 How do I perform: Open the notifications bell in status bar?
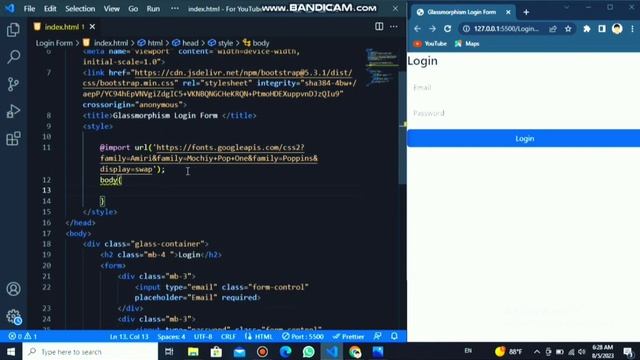coord(394,336)
